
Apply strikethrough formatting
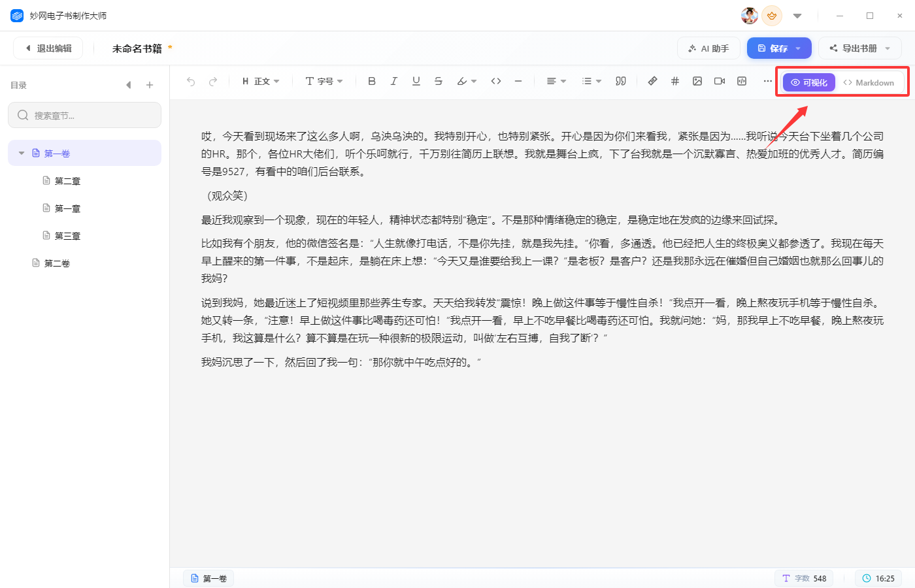point(439,81)
